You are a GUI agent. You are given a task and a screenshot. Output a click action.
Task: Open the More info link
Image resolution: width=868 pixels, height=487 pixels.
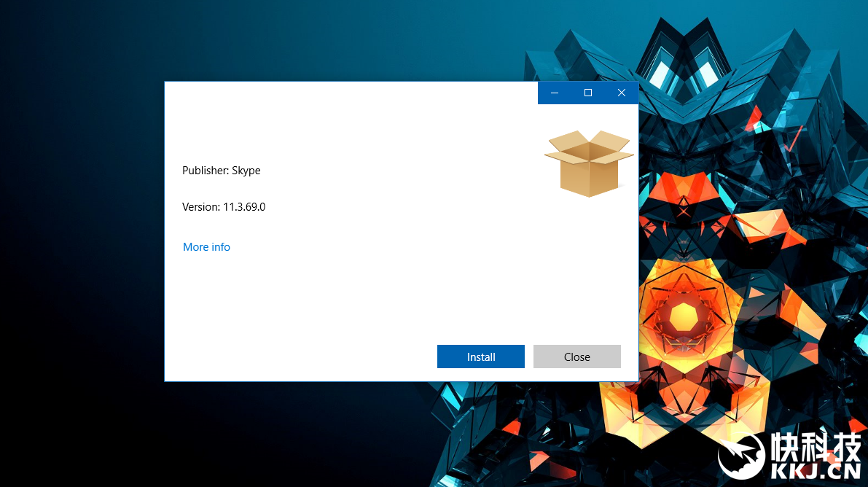pos(206,247)
